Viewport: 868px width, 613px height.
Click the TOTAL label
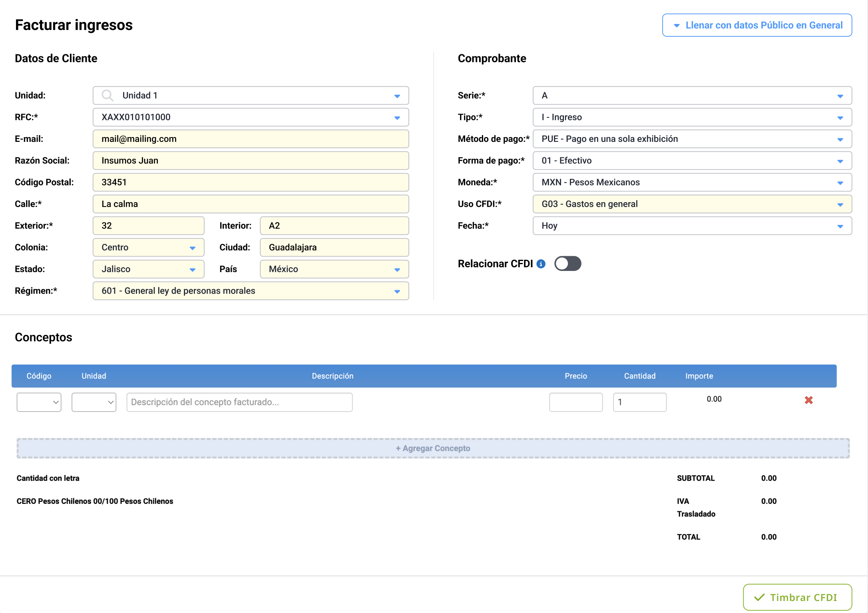point(689,537)
